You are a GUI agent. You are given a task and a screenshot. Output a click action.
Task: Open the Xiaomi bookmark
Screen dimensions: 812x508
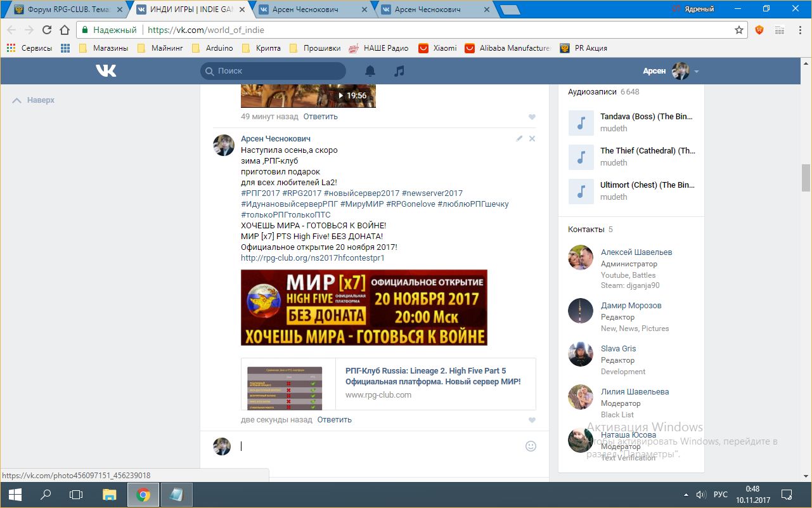pyautogui.click(x=437, y=48)
